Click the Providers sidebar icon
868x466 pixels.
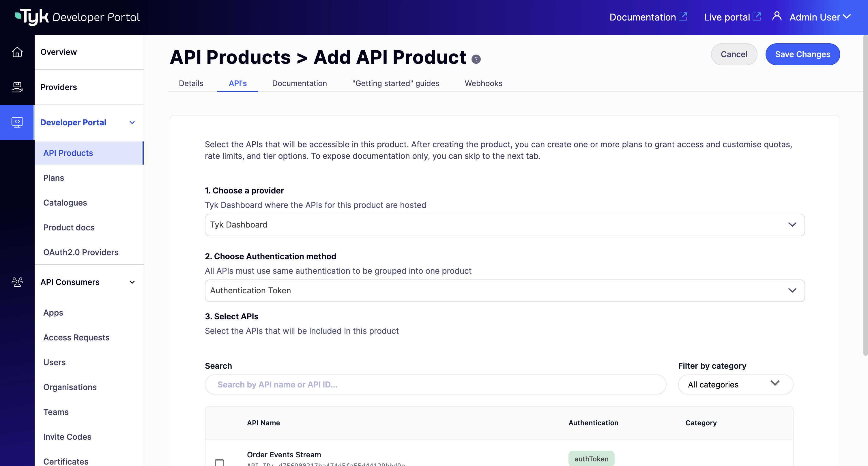coord(17,87)
